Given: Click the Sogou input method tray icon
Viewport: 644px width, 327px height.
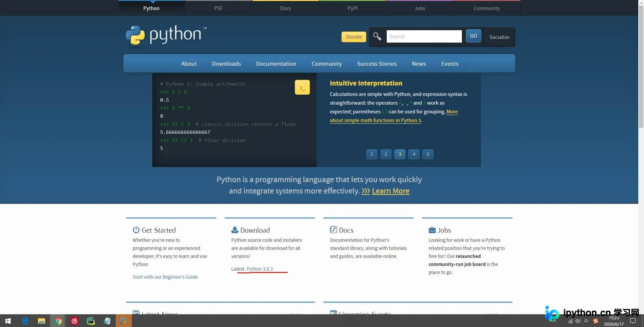Looking at the screenshot, I should point(596,321).
